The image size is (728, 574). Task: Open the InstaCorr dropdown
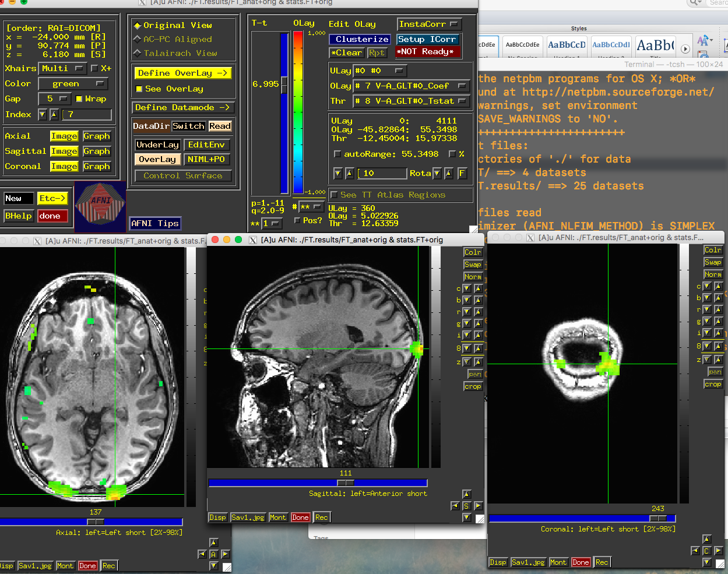(430, 24)
